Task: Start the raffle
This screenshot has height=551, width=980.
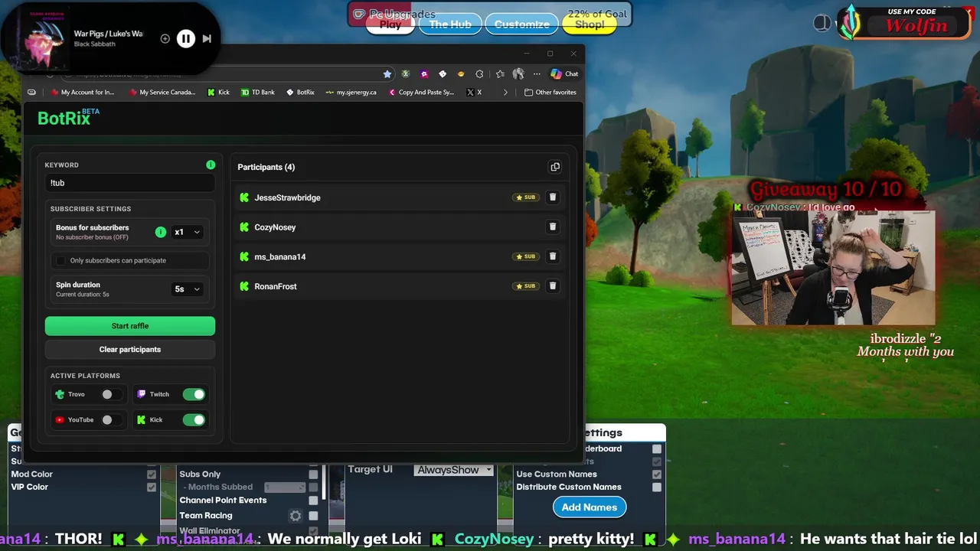Action: click(130, 326)
